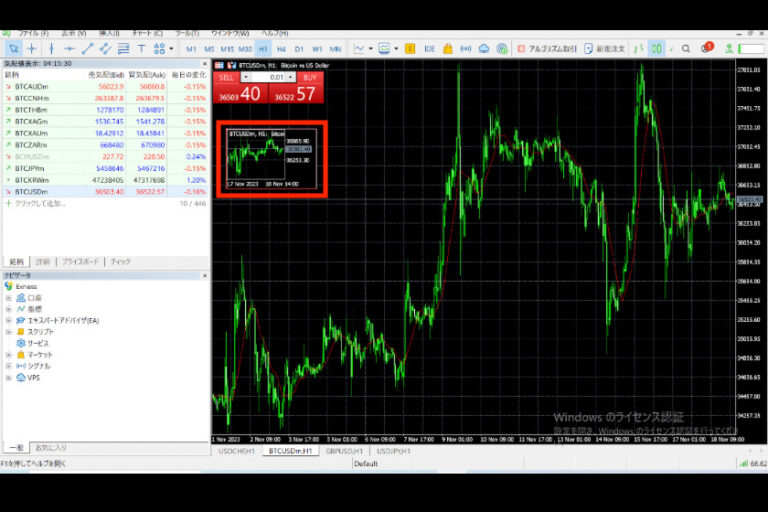Select the trendline drawing tool
Viewport: 768px width, 512px height.
point(88,48)
